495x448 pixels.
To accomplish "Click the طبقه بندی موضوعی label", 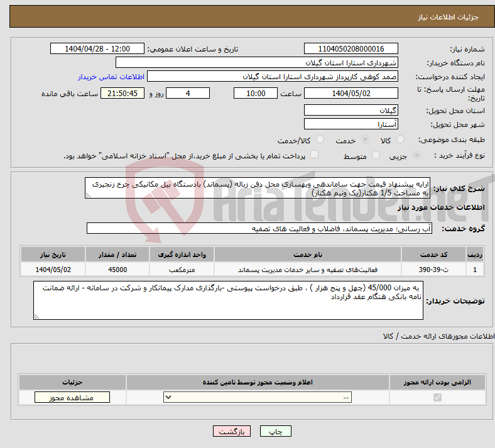I will coord(452,139).
